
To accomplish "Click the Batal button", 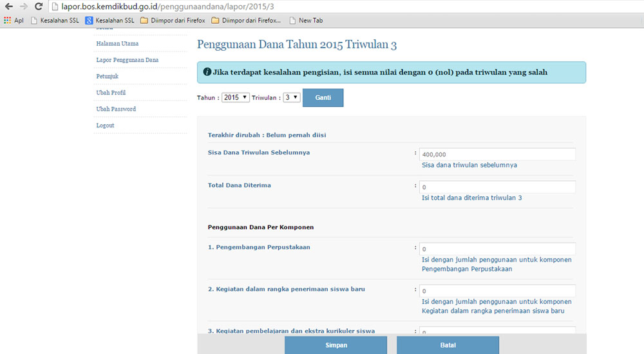I will 448,345.
